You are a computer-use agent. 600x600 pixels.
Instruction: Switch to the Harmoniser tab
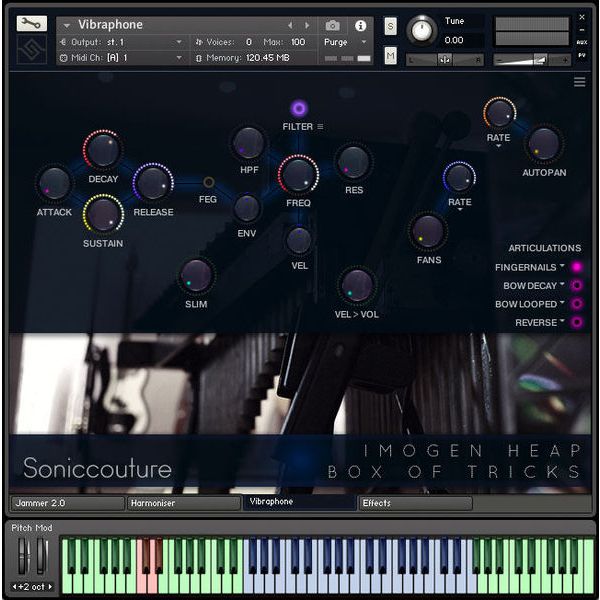(x=184, y=503)
